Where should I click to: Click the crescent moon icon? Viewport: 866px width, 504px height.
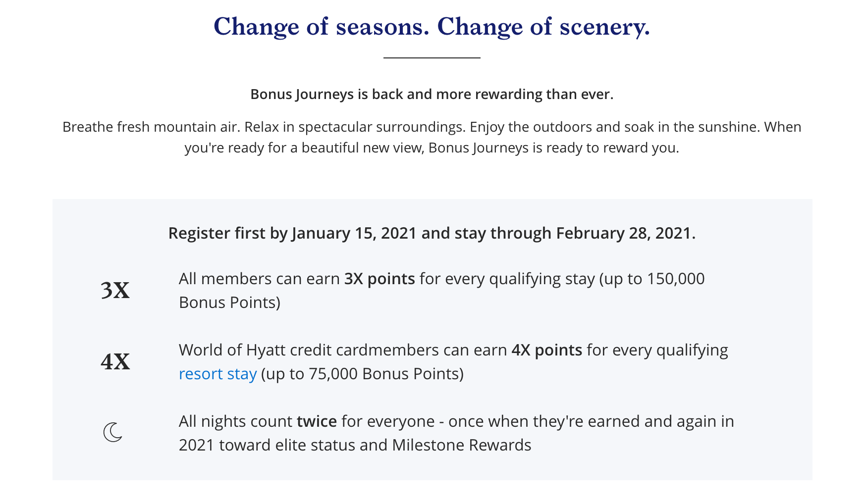point(113,432)
